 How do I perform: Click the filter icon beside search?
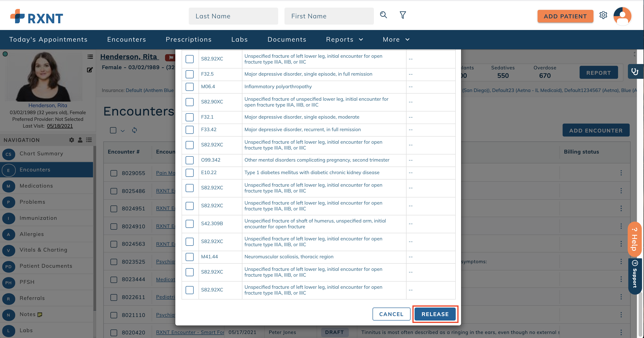(x=402, y=15)
